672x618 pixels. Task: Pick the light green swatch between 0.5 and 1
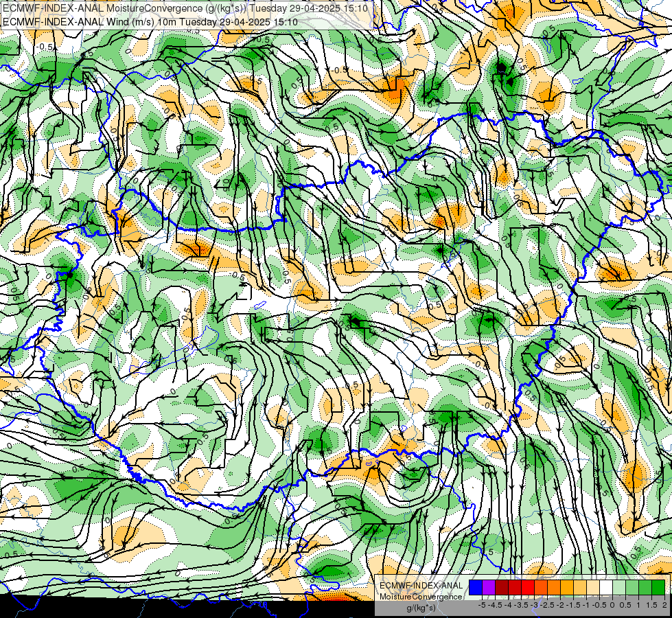coord(632,588)
